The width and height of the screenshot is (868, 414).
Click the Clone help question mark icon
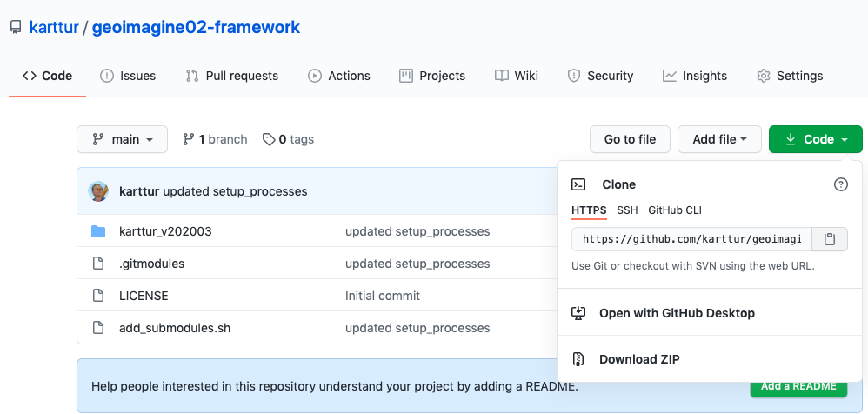[840, 184]
